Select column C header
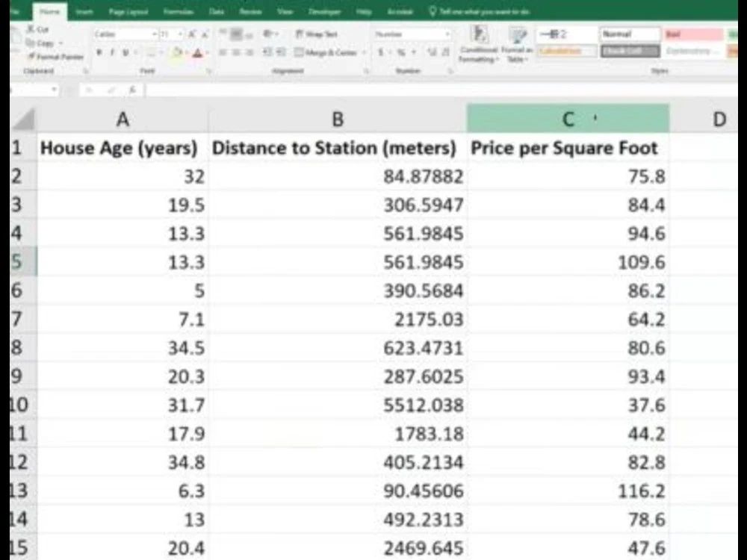Image resolution: width=747 pixels, height=560 pixels. [x=568, y=118]
